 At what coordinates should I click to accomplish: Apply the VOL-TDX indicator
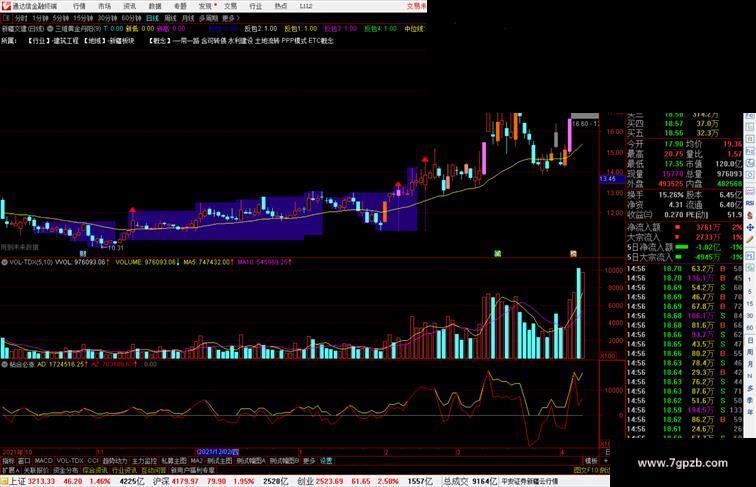click(70, 461)
